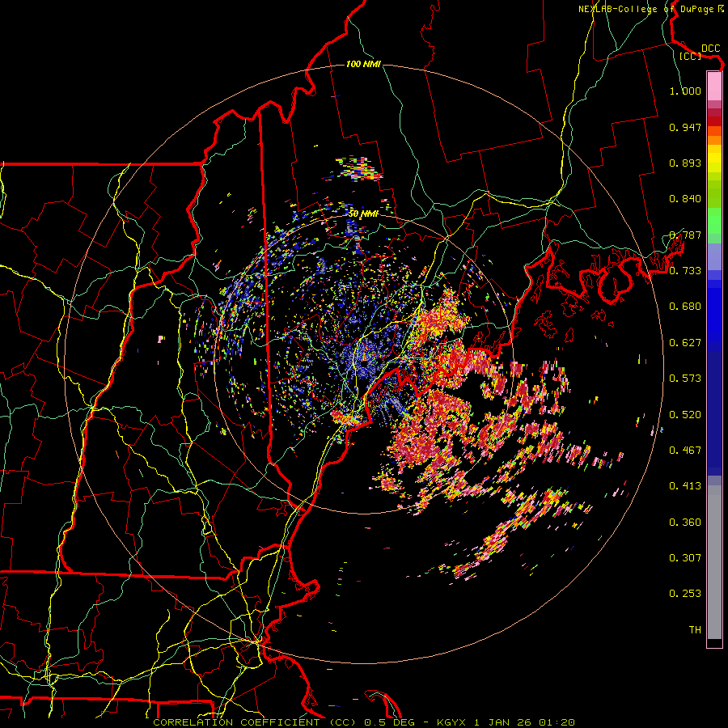Click the 100 NMI range ring label
Viewport: 728px width, 728px height.
tap(363, 64)
